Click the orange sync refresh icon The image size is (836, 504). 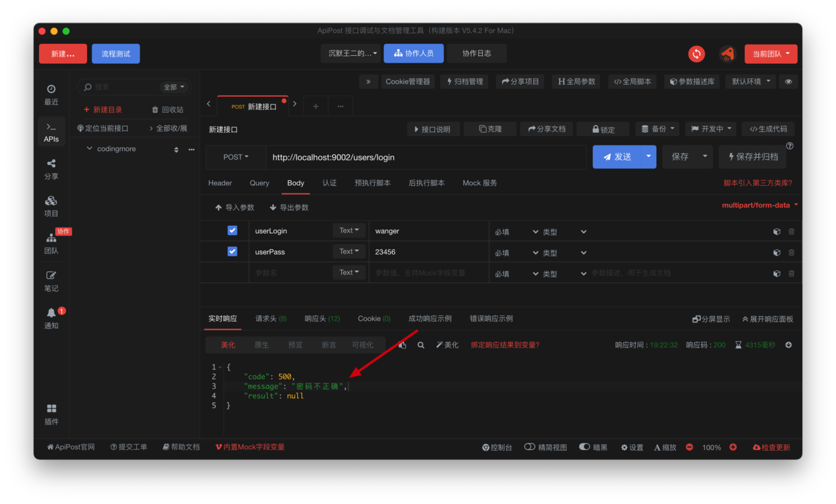coord(696,54)
